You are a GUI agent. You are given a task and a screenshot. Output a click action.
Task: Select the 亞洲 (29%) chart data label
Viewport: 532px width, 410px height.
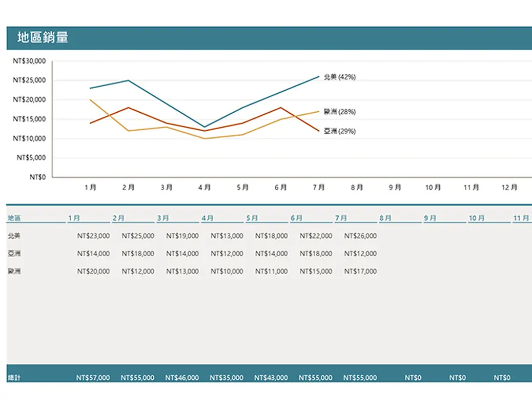pyautogui.click(x=339, y=131)
